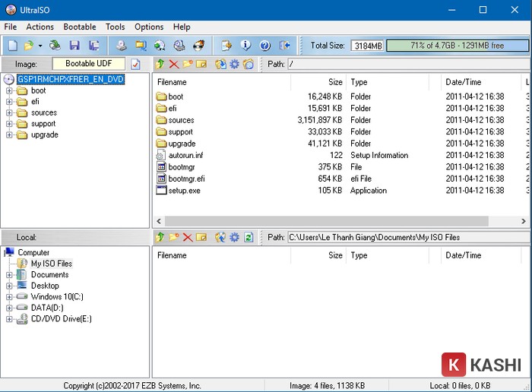Expand the Windows 10(C:) drive node
The image size is (532, 392).
pos(9,297)
